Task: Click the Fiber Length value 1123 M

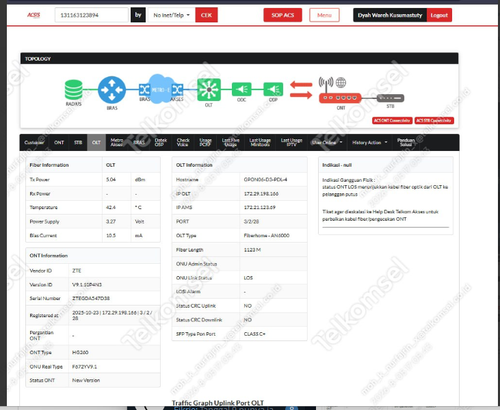Action: pos(252,250)
